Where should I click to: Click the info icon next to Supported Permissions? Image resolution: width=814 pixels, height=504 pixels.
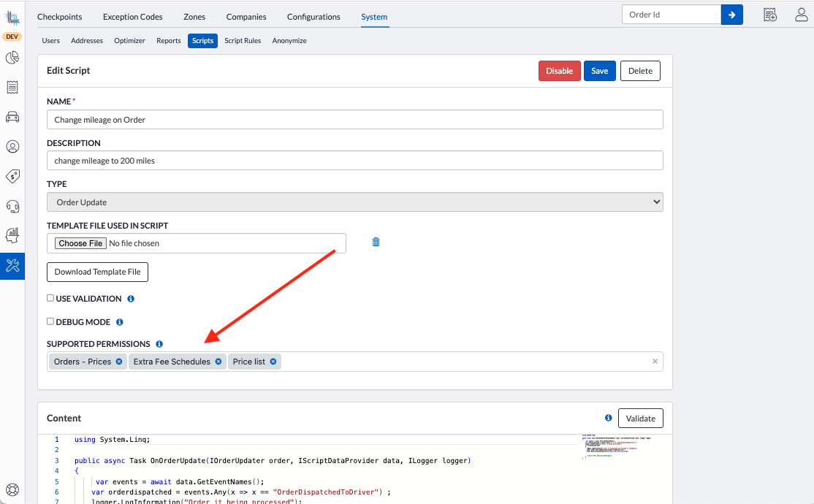coord(159,343)
